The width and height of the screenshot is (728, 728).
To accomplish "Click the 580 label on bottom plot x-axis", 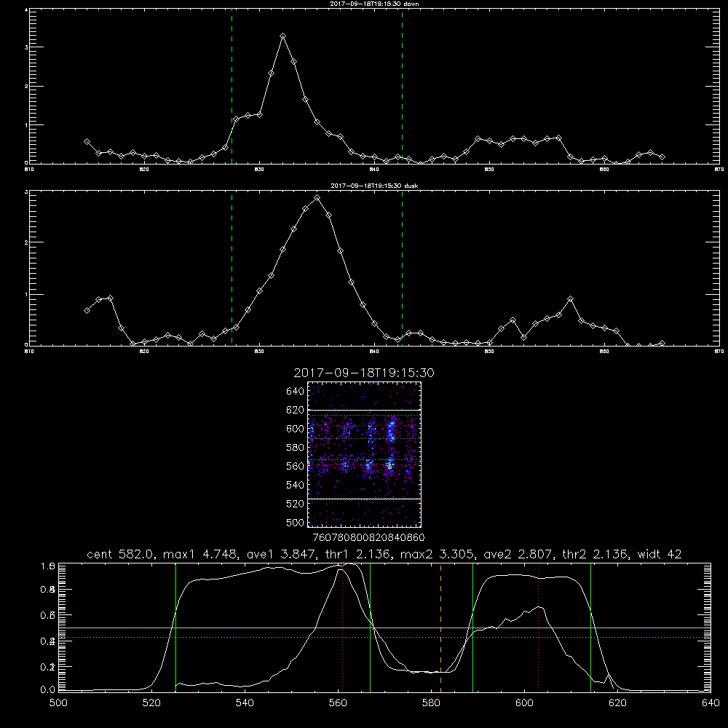I will [431, 703].
